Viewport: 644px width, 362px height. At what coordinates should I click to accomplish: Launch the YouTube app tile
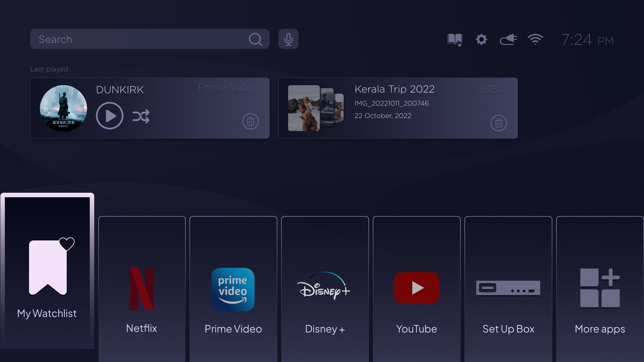(x=416, y=289)
